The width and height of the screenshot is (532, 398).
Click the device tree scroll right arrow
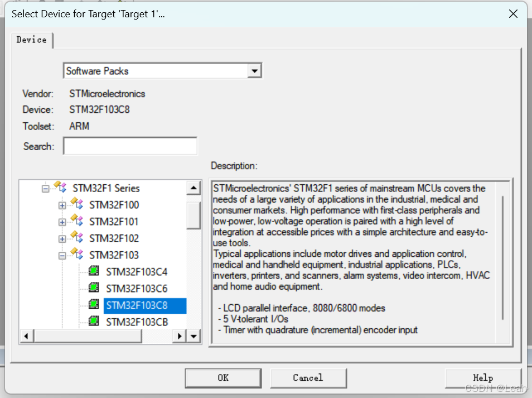[180, 336]
